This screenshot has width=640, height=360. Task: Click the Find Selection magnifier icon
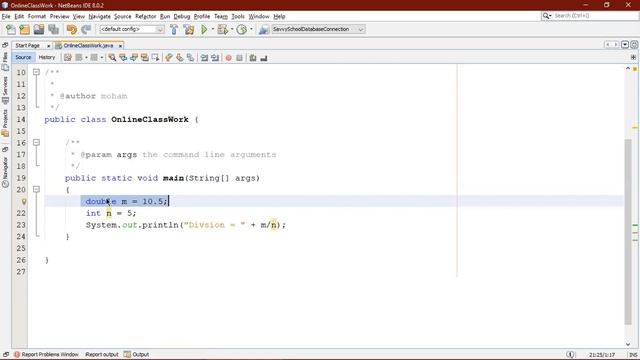(112, 58)
